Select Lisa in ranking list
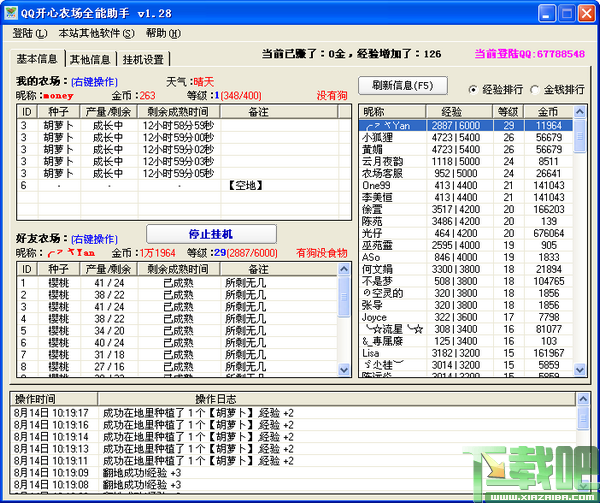The image size is (600, 503). pos(466,353)
